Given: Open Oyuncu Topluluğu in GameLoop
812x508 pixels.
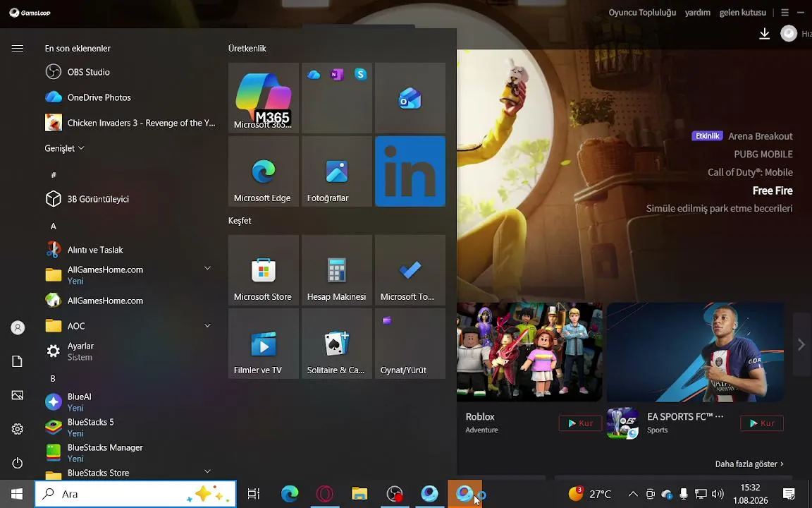Looking at the screenshot, I should (642, 13).
